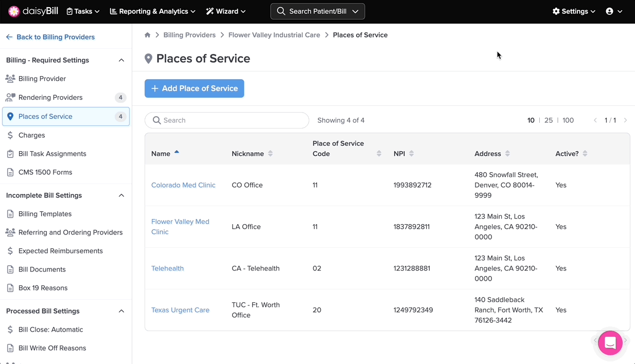Open Billing Templates
Image resolution: width=635 pixels, height=364 pixels.
click(66, 214)
